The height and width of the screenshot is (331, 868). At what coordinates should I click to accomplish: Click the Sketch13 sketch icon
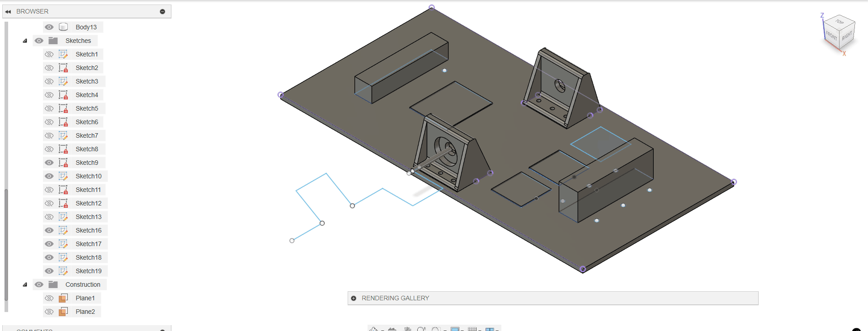(x=63, y=217)
